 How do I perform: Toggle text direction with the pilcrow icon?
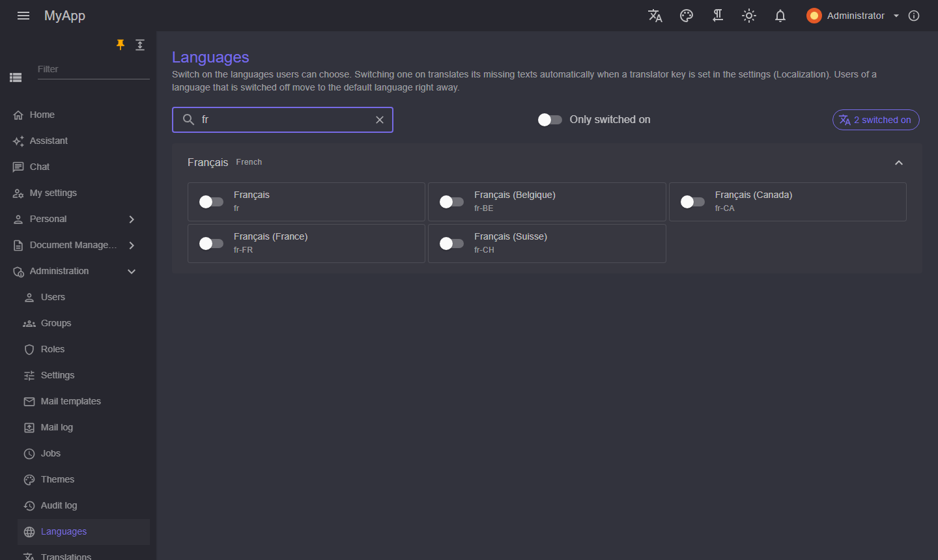[x=718, y=16]
